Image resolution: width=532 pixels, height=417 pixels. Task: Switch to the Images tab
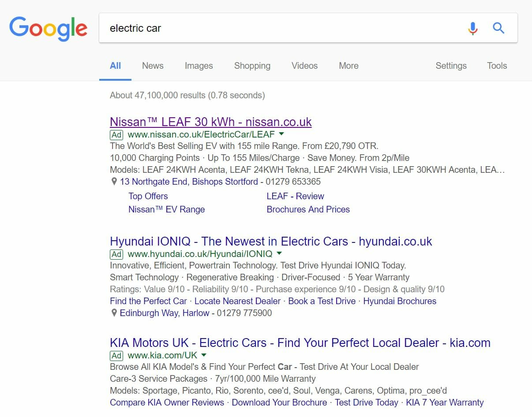coord(199,66)
